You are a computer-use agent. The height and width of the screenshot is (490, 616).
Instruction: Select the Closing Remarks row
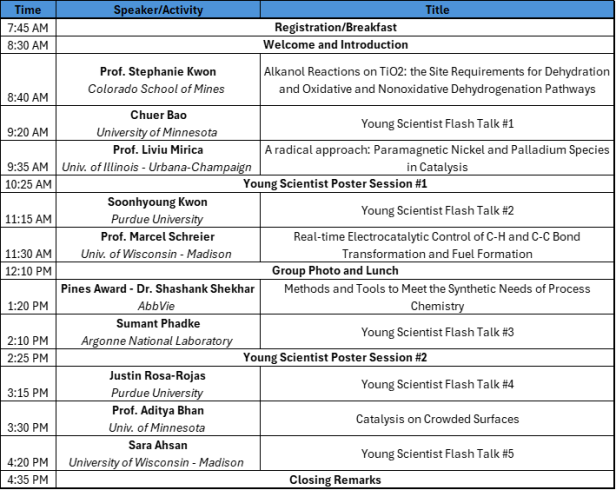click(335, 480)
